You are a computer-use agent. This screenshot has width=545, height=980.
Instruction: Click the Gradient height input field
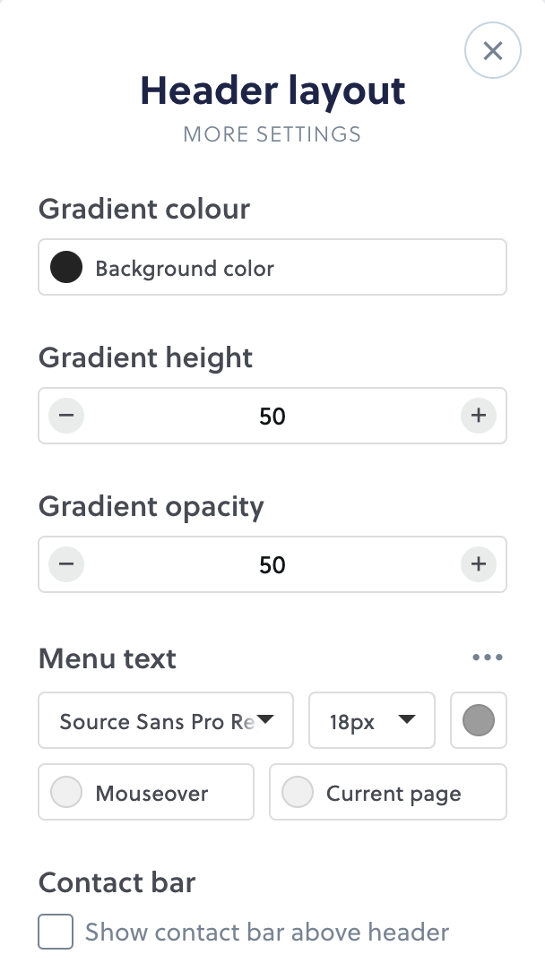[272, 415]
